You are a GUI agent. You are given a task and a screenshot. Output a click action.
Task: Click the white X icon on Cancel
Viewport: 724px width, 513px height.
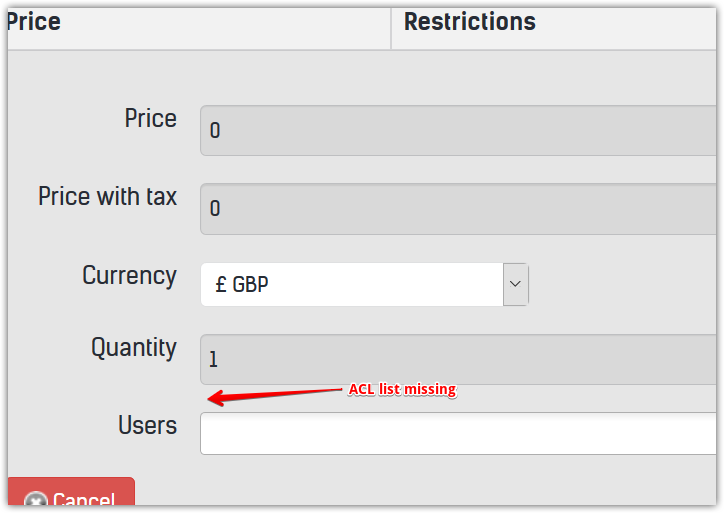click(x=36, y=501)
